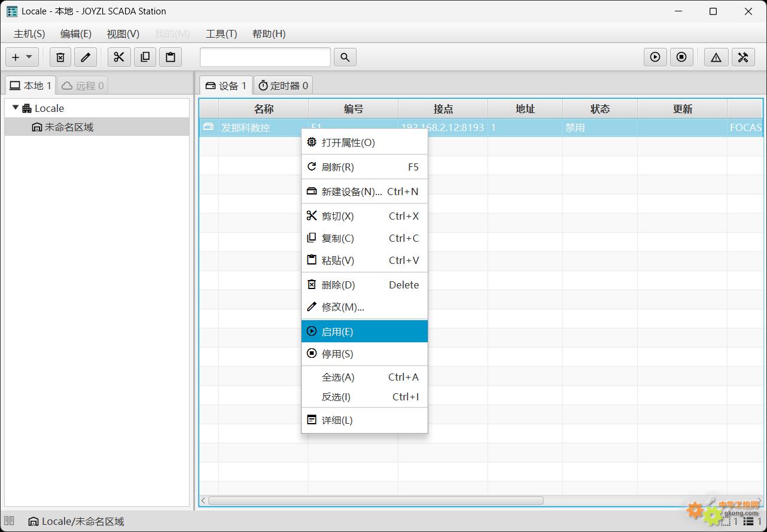Image resolution: width=767 pixels, height=532 pixels.
Task: Click the toolbar search input field
Action: [x=265, y=57]
